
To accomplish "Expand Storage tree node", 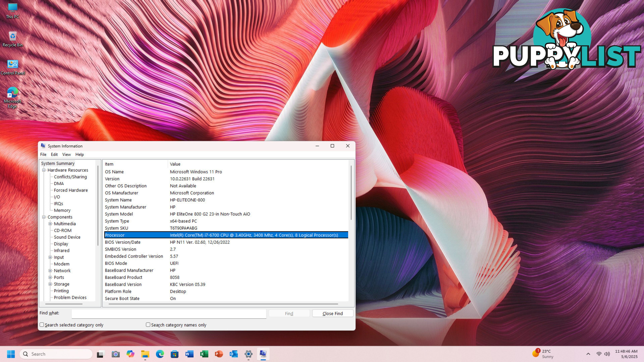I will [50, 284].
